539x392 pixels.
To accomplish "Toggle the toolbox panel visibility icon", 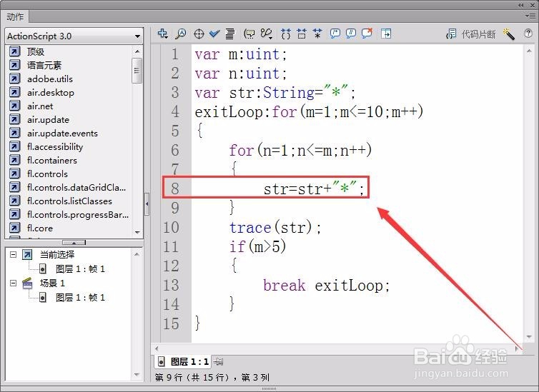I will pos(386,34).
